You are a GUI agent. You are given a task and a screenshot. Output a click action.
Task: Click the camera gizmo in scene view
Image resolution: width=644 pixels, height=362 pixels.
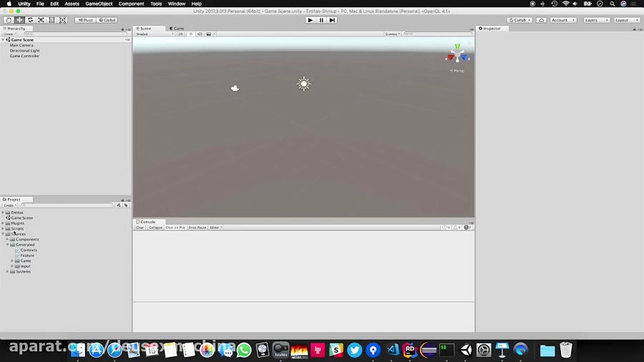[x=235, y=88]
